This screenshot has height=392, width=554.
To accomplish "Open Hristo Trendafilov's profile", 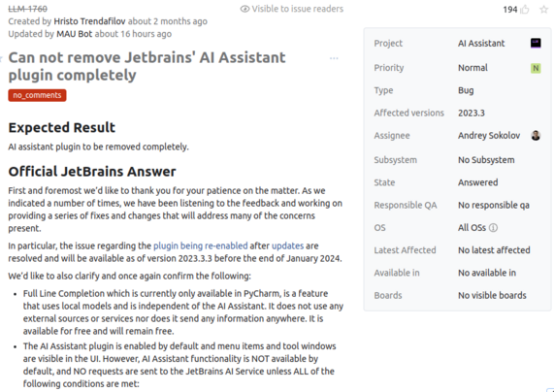I will [x=89, y=21].
